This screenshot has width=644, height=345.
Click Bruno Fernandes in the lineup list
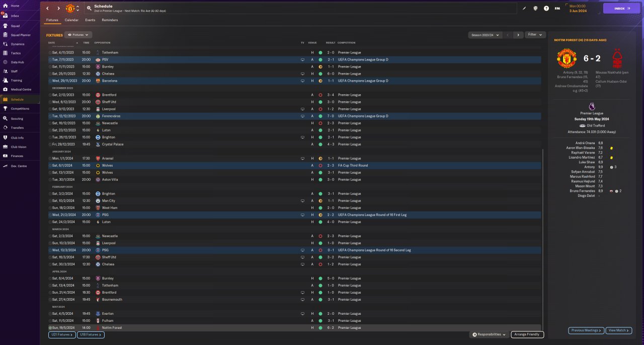[583, 191]
